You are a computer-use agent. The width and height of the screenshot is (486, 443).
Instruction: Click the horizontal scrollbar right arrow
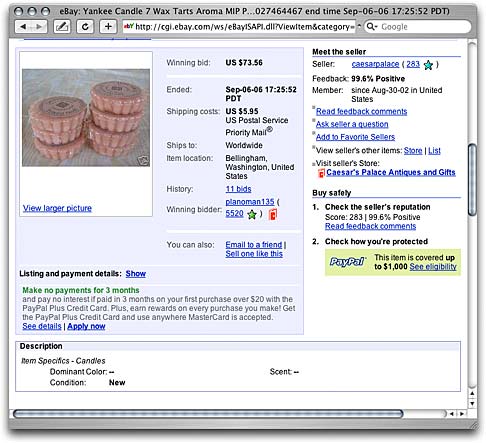point(462,414)
